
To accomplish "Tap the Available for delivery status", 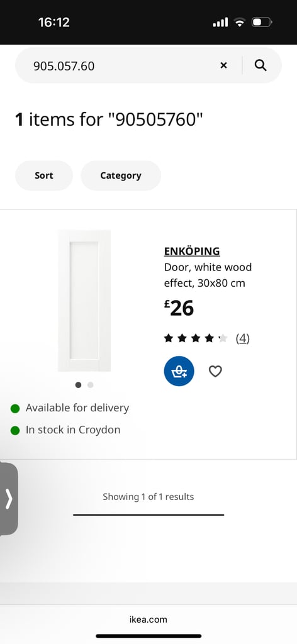I will (70, 408).
